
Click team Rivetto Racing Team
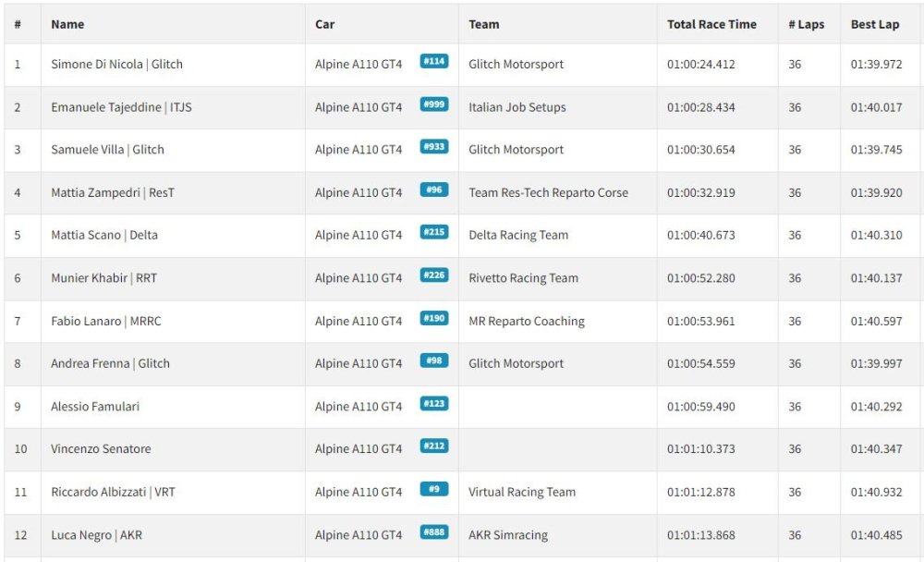coord(524,278)
